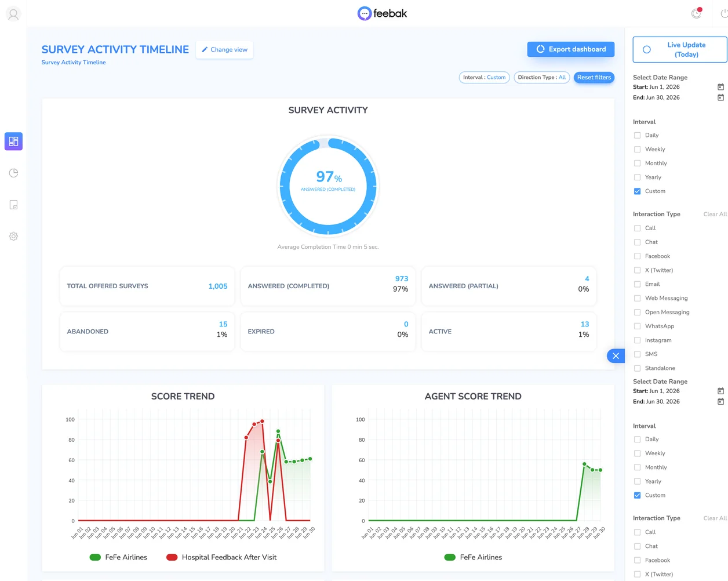This screenshot has width=728, height=581.
Task: Check the Standalone checkbox
Action: point(638,368)
